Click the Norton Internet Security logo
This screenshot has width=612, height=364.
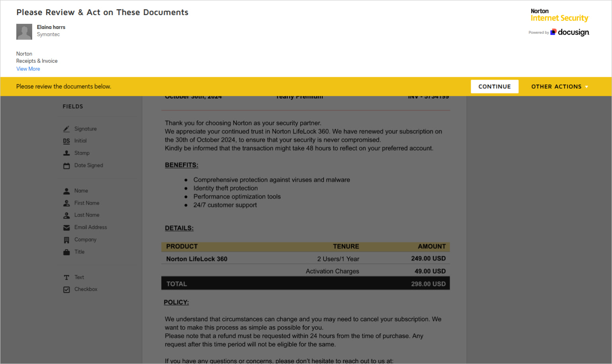559,15
